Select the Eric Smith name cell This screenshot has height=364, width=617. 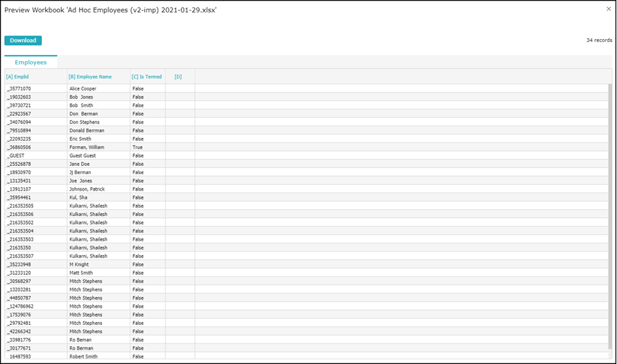coord(80,139)
